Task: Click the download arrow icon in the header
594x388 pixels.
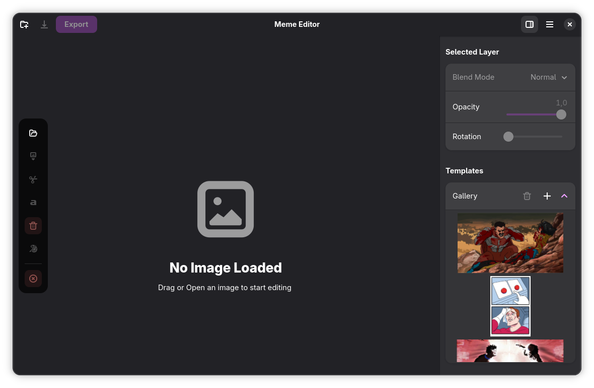Action: coord(44,25)
